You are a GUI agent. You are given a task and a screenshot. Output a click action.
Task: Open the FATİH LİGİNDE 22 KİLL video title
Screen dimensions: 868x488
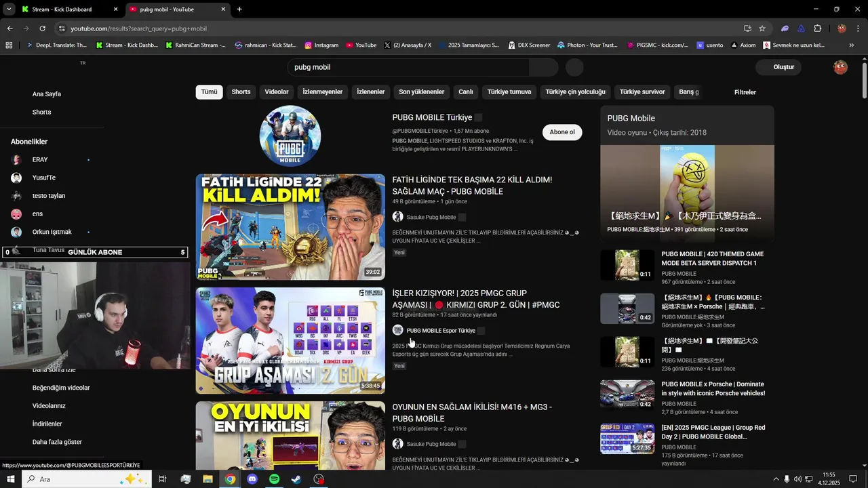pos(472,186)
